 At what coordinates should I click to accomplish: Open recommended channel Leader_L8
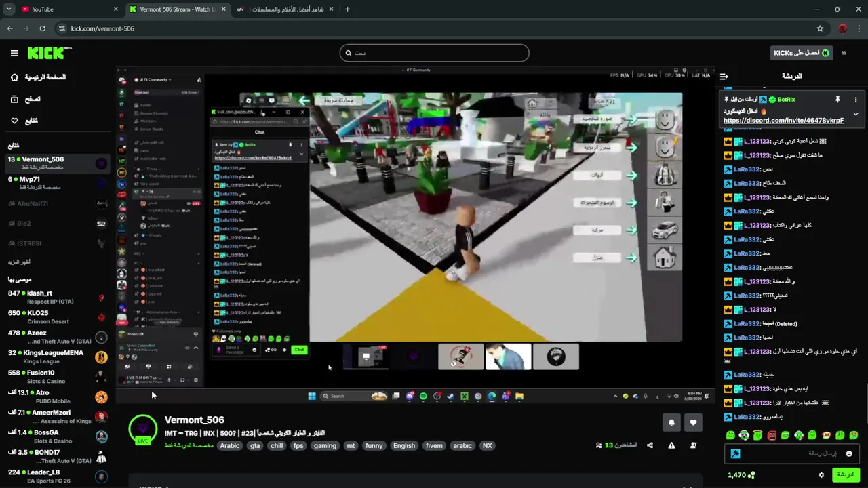point(57,476)
